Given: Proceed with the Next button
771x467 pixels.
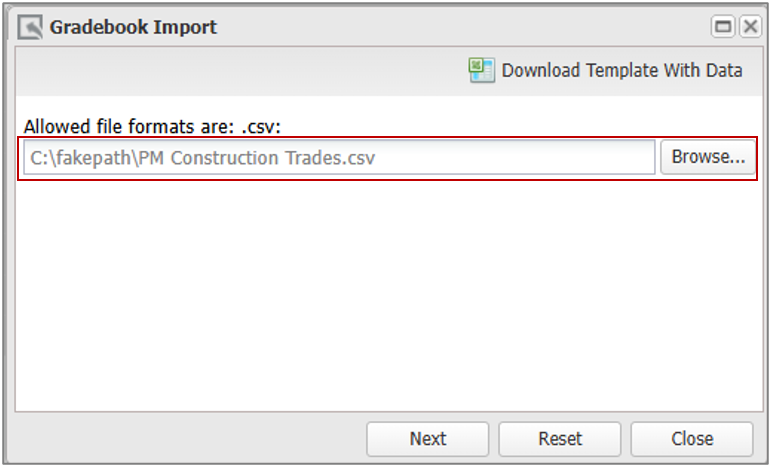Looking at the screenshot, I should pos(428,438).
